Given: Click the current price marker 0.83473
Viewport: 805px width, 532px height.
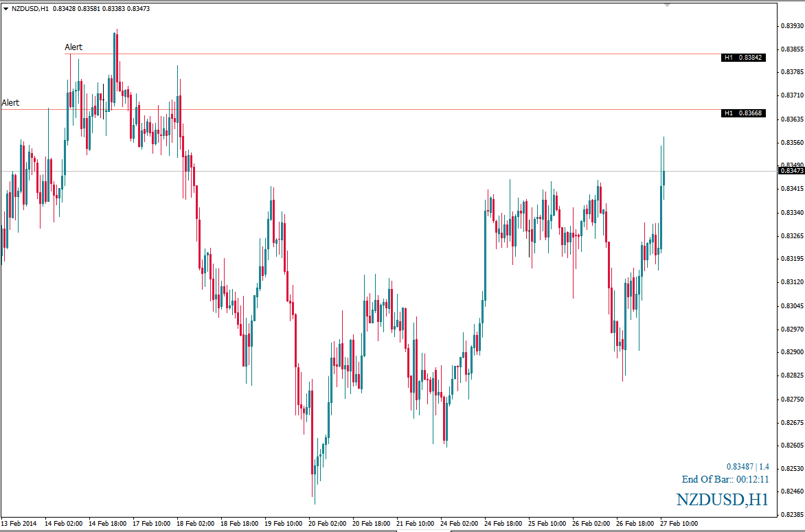Looking at the screenshot, I should [792, 170].
